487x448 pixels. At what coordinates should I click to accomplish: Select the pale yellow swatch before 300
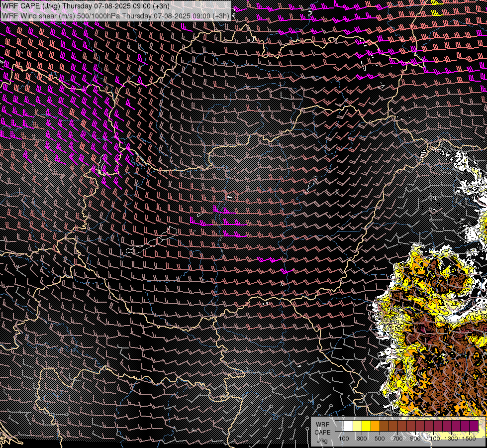click(358, 426)
